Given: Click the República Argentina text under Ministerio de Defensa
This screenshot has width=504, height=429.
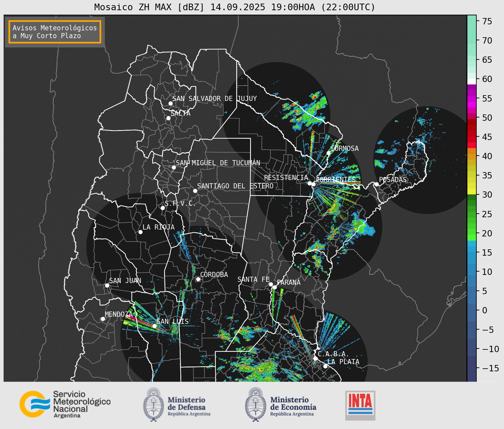Looking at the screenshot, I should [189, 414].
